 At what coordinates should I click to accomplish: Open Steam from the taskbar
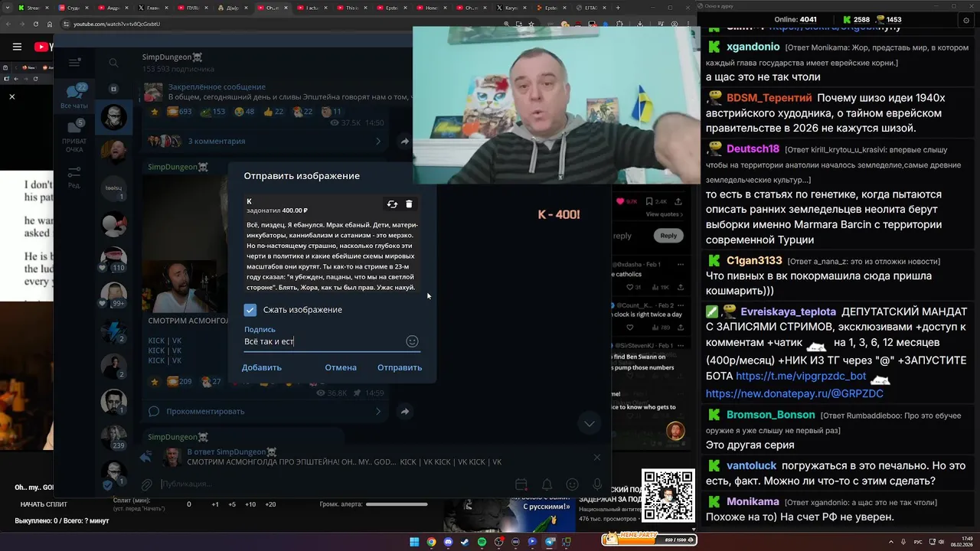465,542
